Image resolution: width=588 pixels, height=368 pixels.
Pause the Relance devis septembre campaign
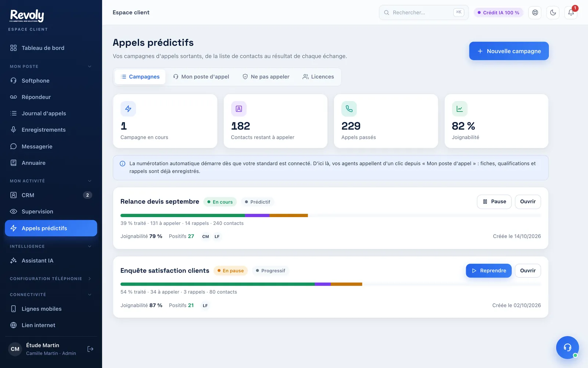[x=494, y=202]
